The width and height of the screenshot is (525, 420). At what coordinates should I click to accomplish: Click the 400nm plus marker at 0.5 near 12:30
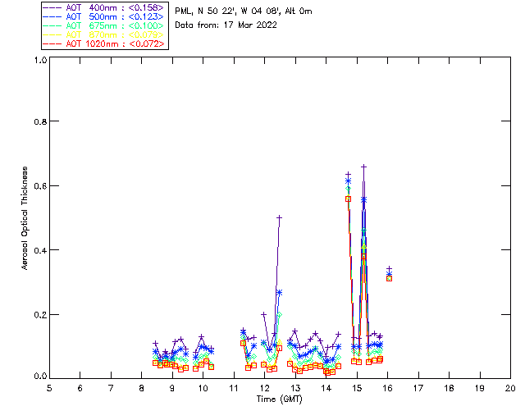(x=279, y=217)
